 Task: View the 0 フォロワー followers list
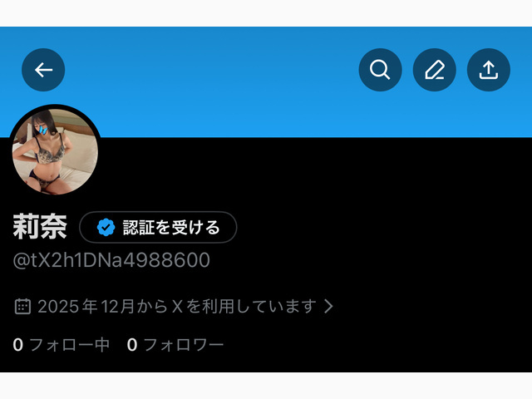pyautogui.click(x=175, y=345)
